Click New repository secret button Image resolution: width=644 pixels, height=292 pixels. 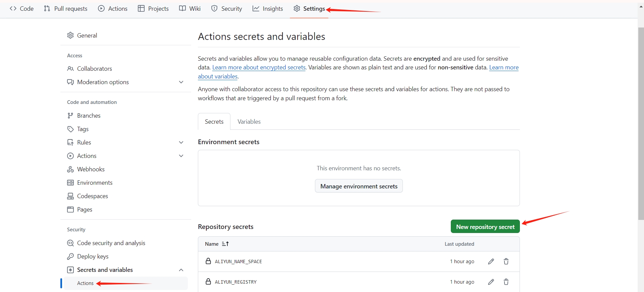point(485,227)
